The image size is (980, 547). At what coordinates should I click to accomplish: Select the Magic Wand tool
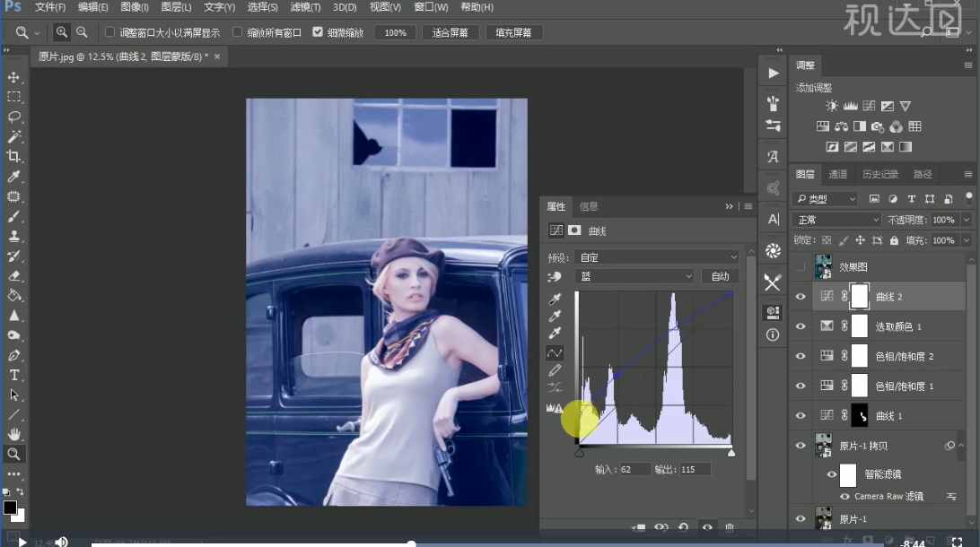pos(13,136)
